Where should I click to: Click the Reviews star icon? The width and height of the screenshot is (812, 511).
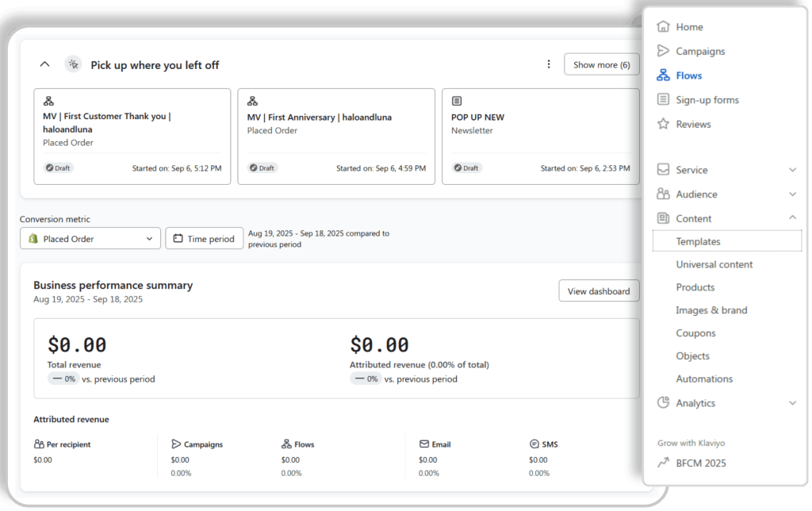tap(664, 124)
